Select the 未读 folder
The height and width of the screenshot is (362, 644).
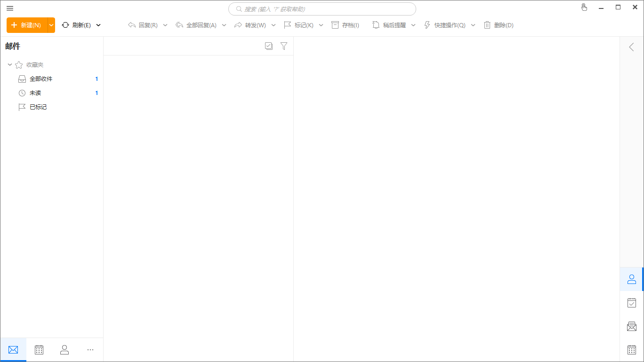click(x=35, y=93)
